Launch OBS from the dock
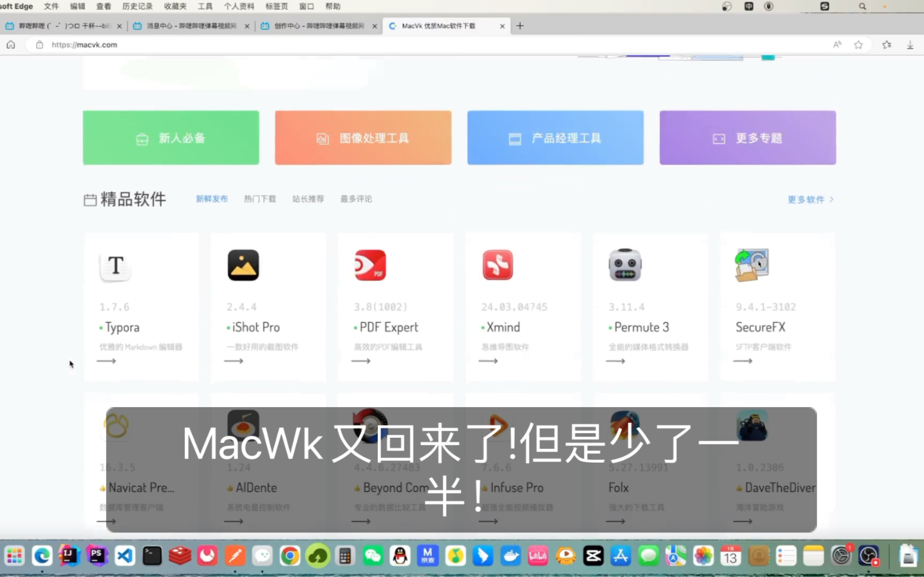924x577 pixels. 869,556
